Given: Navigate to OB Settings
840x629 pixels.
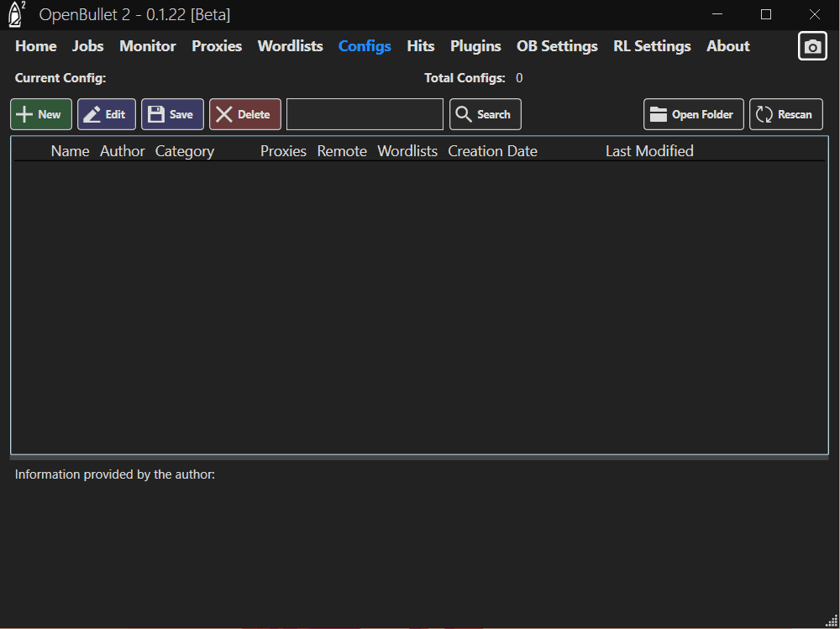Looking at the screenshot, I should coord(557,46).
